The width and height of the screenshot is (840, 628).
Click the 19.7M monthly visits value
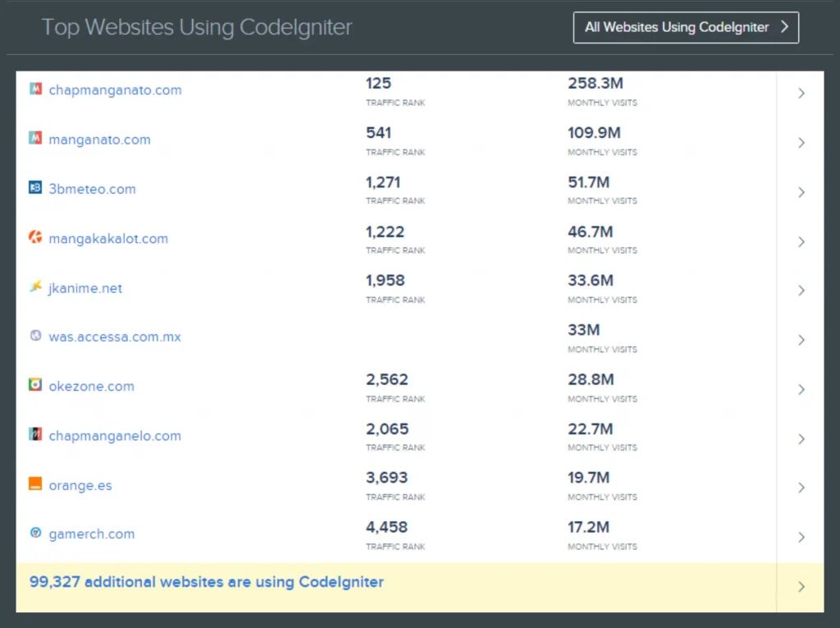click(x=589, y=477)
